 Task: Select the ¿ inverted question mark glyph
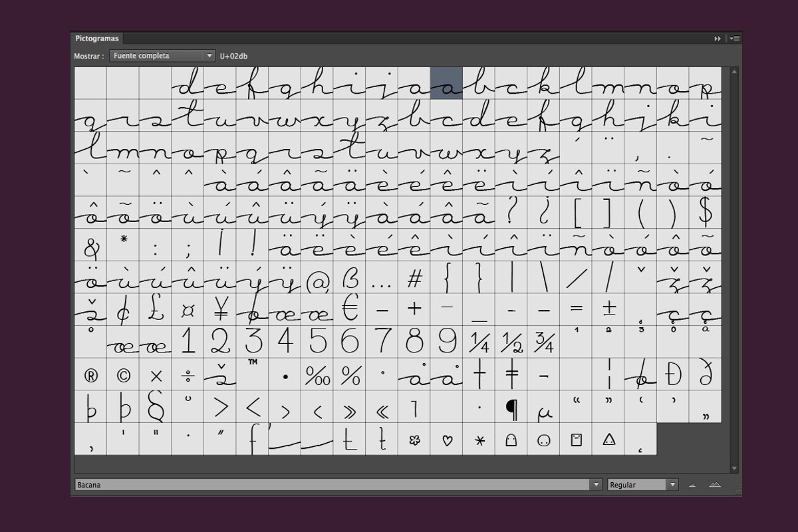(544, 213)
